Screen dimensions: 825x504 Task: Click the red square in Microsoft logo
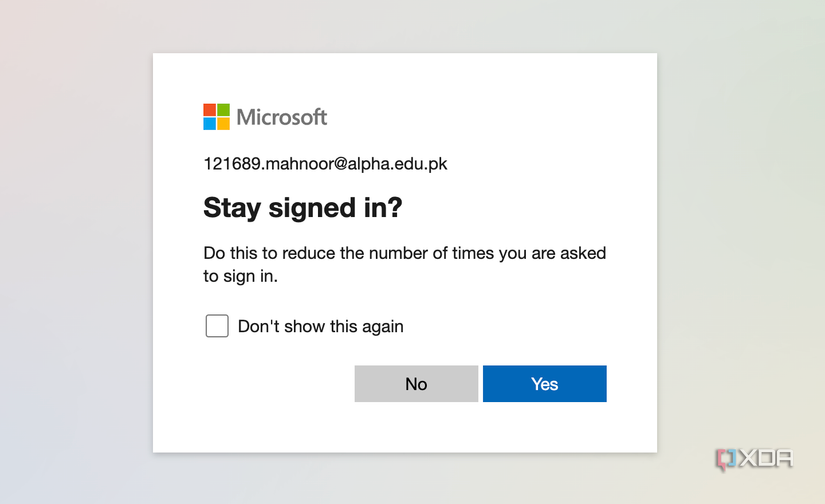pyautogui.click(x=210, y=110)
